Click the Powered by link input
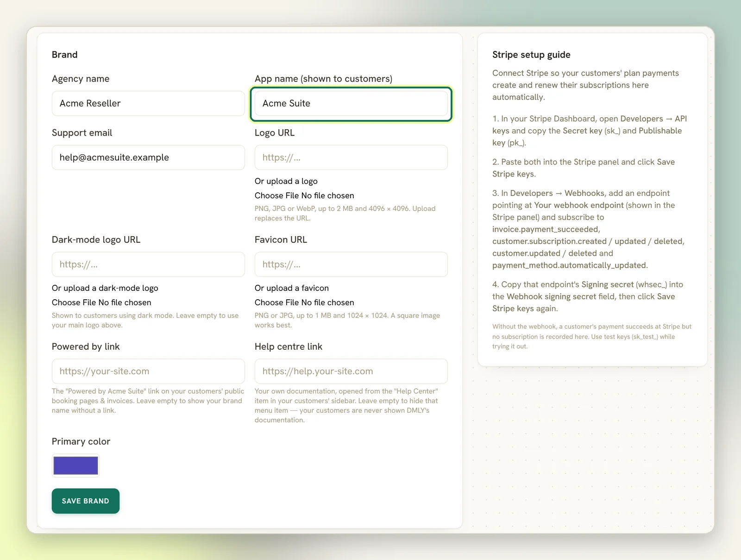 (148, 371)
